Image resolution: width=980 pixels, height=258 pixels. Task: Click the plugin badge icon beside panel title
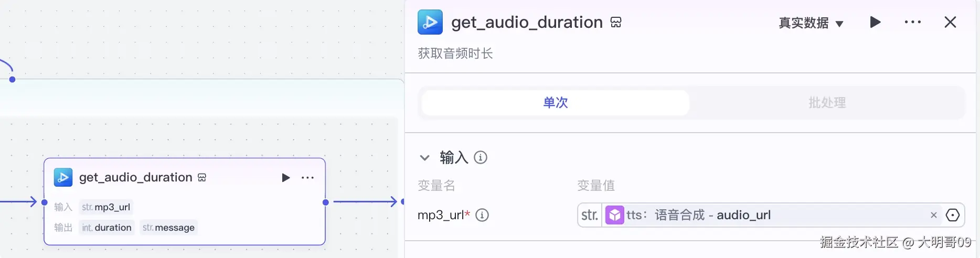point(616,22)
